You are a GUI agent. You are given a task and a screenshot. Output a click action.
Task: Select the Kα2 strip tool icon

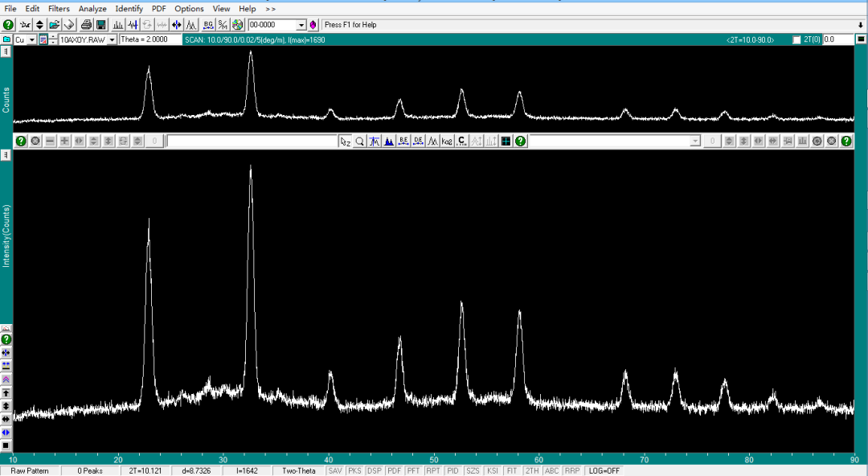point(447,141)
